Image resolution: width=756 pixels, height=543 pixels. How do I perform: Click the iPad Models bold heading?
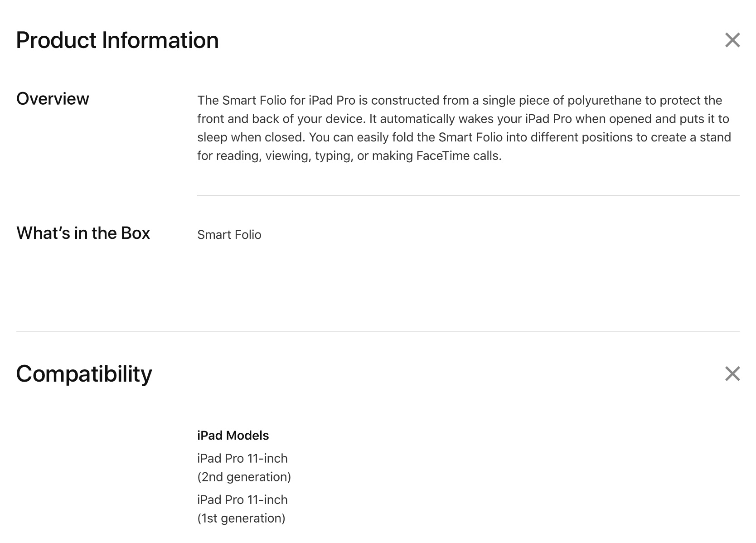(233, 436)
